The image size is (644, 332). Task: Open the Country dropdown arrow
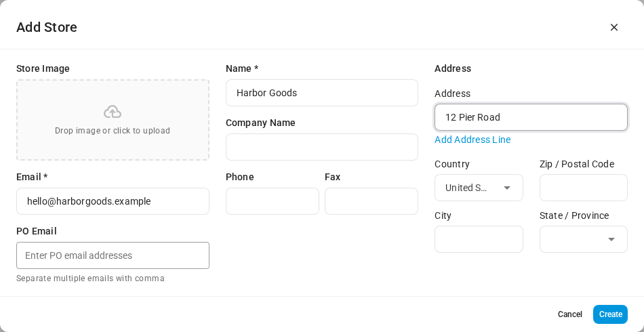(x=507, y=188)
